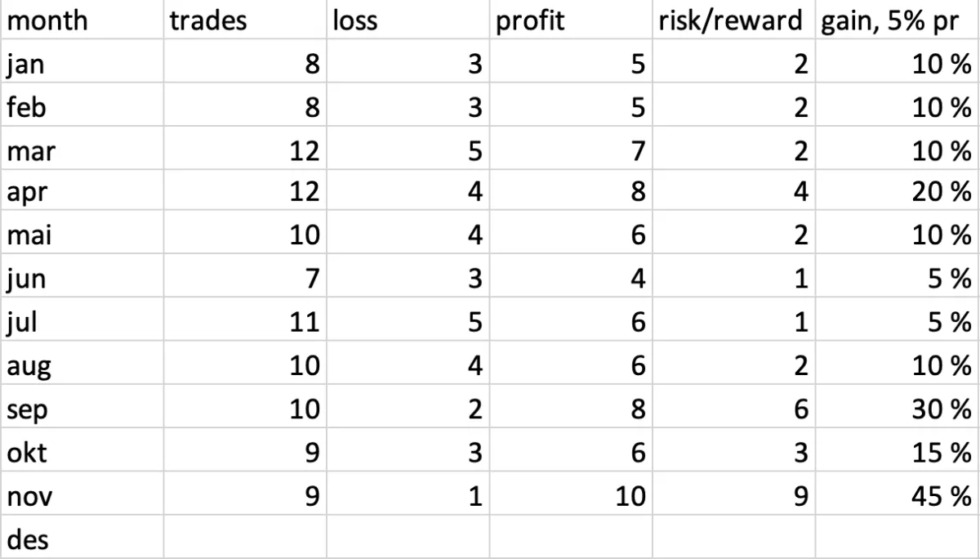
Task: Click the 'profit' header cell
Action: click(x=571, y=20)
